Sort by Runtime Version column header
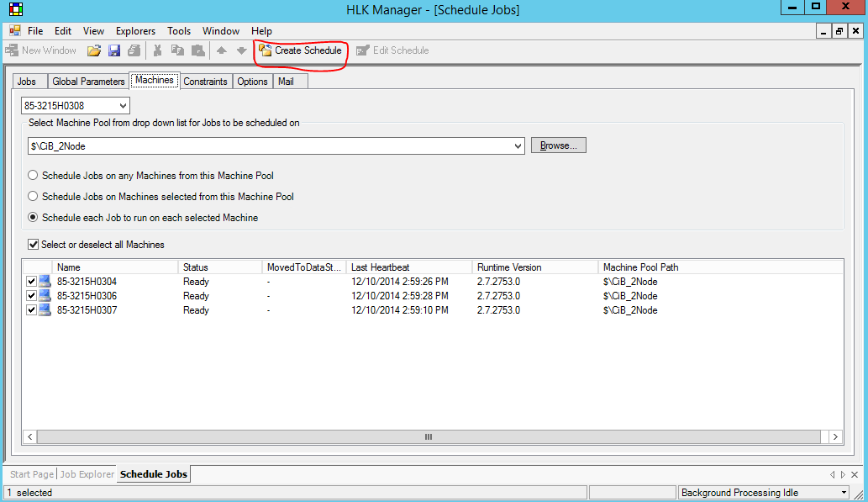868x502 pixels. [x=535, y=267]
